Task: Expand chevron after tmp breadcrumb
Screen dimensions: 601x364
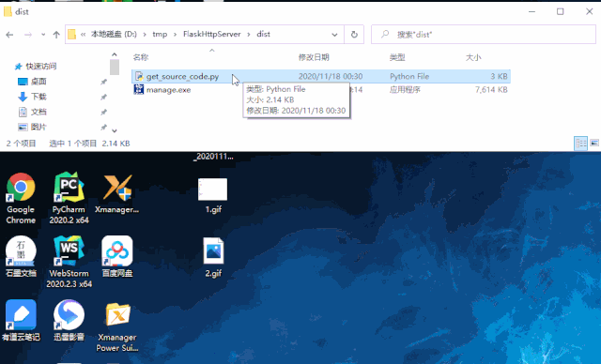Action: click(x=176, y=35)
